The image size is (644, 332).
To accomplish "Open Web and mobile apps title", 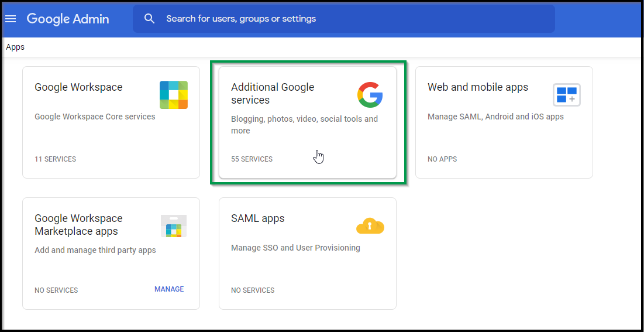I will 478,87.
